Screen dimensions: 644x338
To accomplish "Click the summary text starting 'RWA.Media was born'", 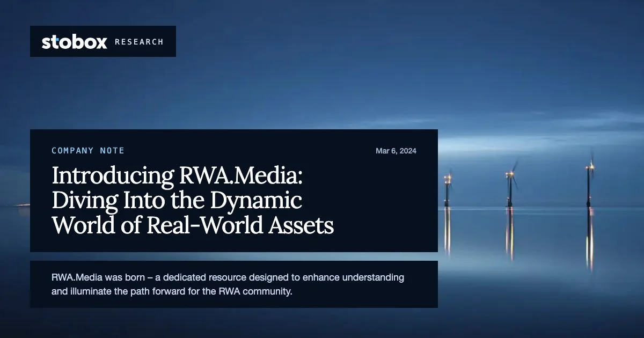I will coord(228,285).
